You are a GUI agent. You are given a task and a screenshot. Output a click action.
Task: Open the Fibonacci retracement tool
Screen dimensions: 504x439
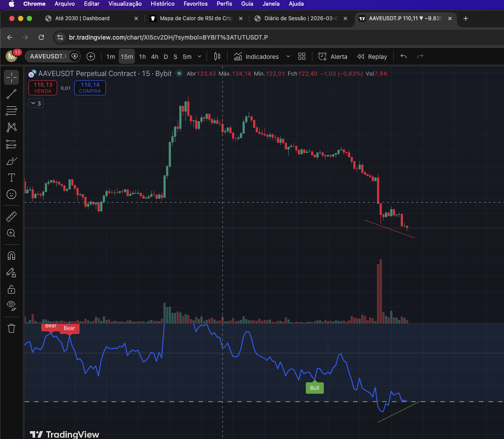[11, 110]
